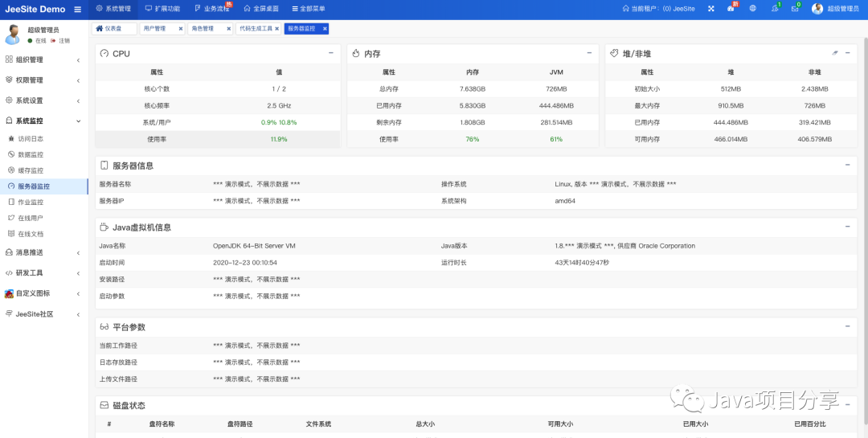
Task: Collapse the 内存 panel
Action: 589,53
